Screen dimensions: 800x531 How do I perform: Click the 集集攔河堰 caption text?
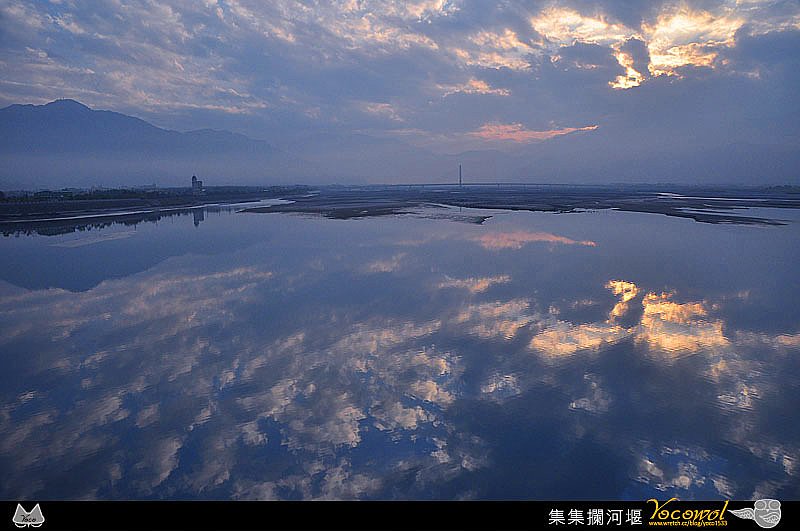click(595, 517)
